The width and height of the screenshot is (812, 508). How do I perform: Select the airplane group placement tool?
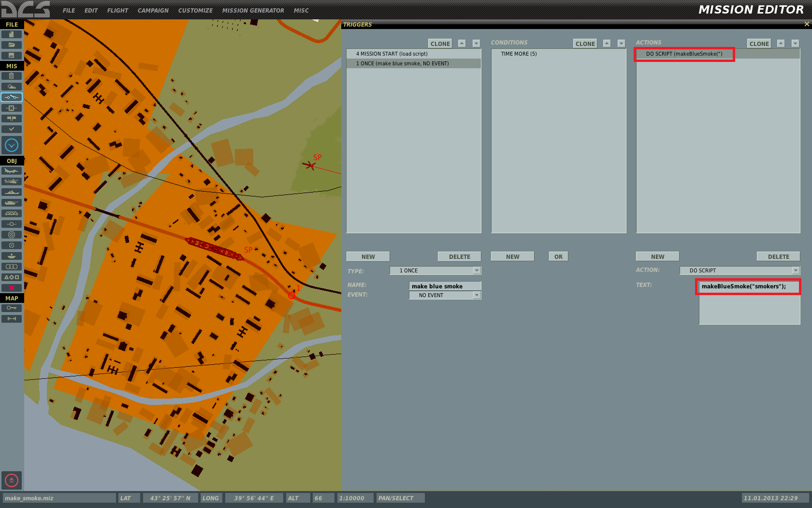[12, 171]
